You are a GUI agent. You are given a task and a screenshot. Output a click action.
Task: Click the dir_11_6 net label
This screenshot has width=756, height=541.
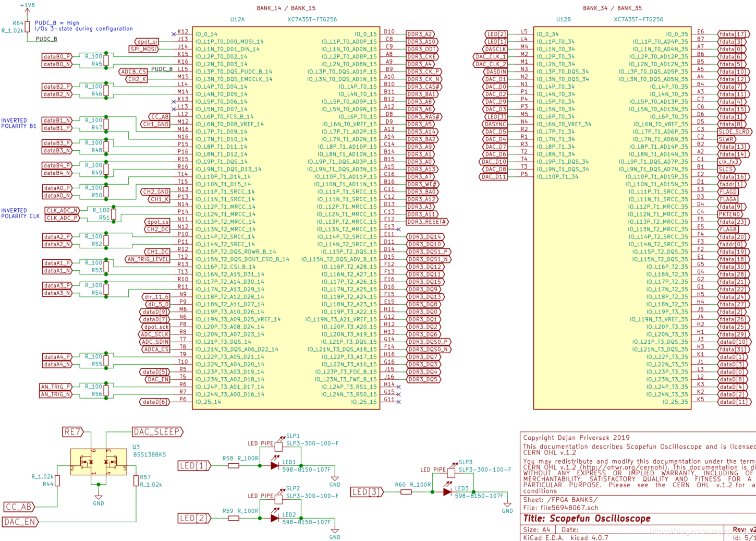coord(156,297)
